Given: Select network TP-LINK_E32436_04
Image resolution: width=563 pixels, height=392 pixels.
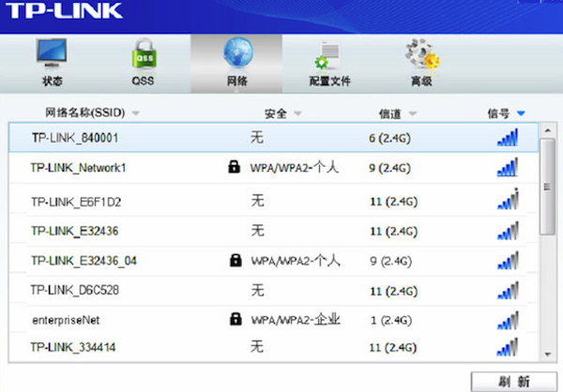Looking at the screenshot, I should (274, 261).
